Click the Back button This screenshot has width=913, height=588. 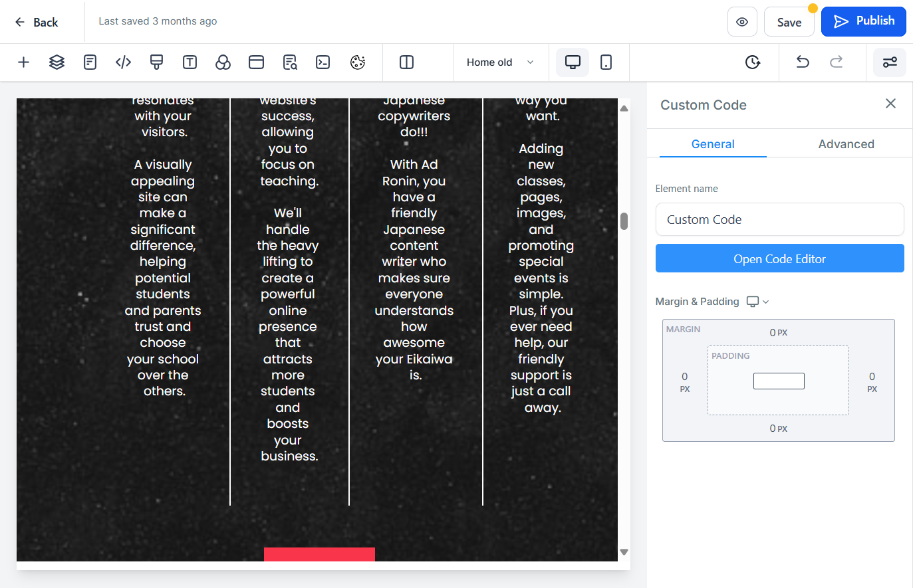coord(37,22)
